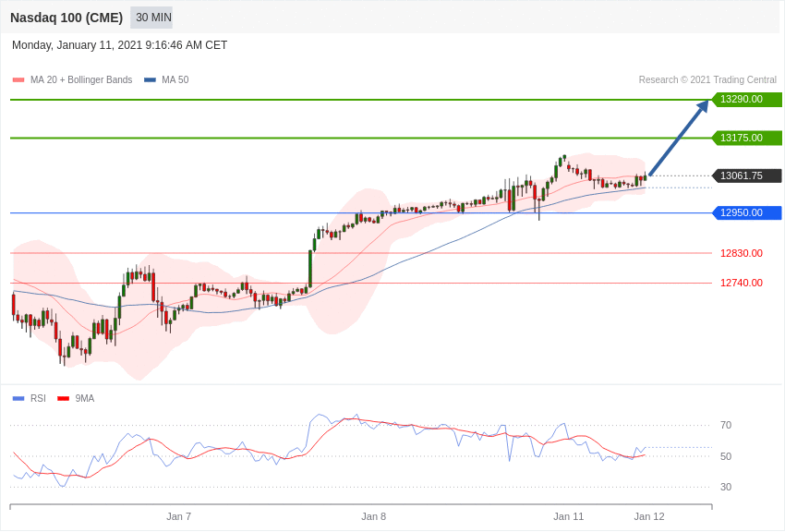Image resolution: width=785 pixels, height=532 pixels.
Task: Click the RSI 50 level label
Action: [x=726, y=456]
